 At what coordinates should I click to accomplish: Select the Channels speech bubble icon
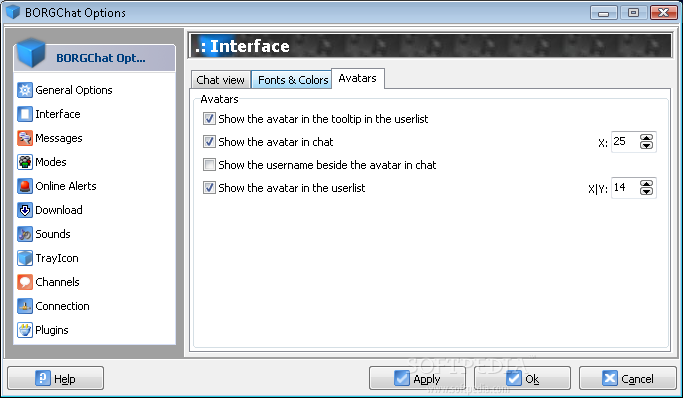25,282
